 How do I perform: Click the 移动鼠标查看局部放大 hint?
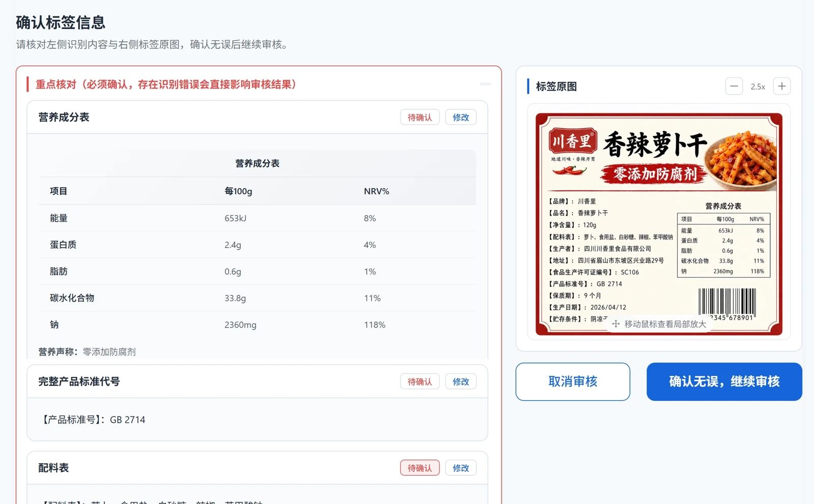(x=659, y=324)
